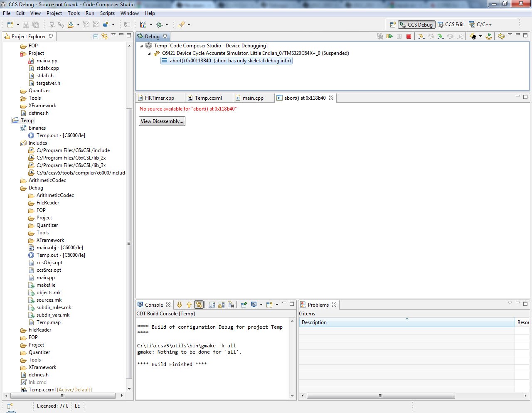Click the Suspend (pause) debug icon
This screenshot has width=532, height=413.
pyautogui.click(x=399, y=37)
